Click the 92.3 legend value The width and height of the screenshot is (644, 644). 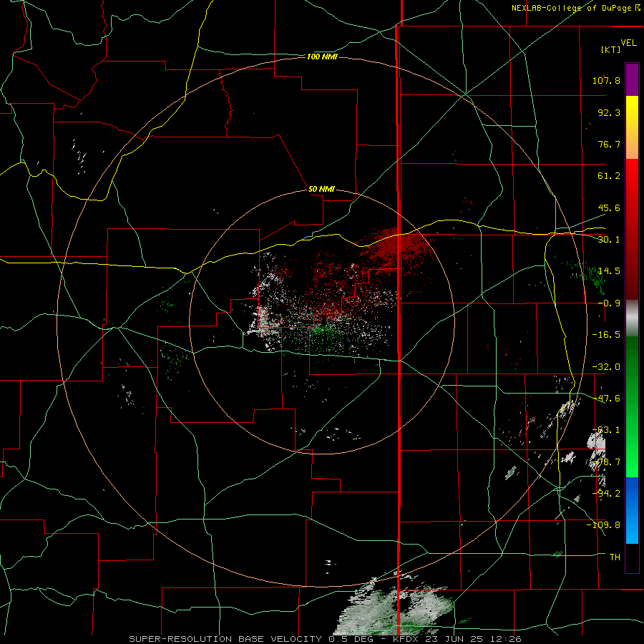609,112
